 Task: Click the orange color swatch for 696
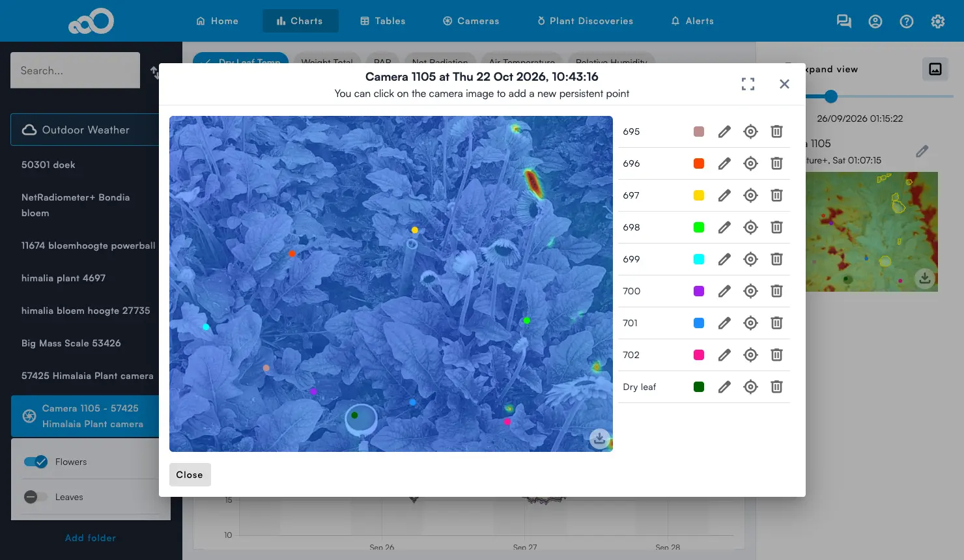point(699,163)
